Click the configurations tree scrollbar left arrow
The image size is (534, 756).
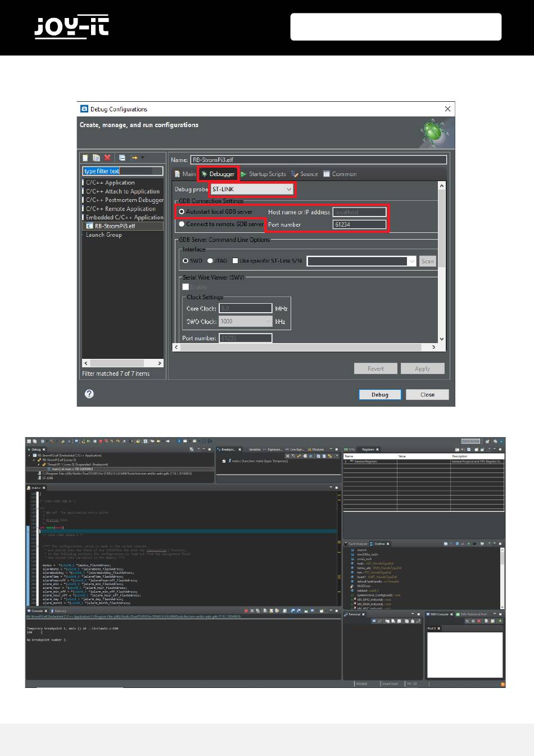(86, 363)
